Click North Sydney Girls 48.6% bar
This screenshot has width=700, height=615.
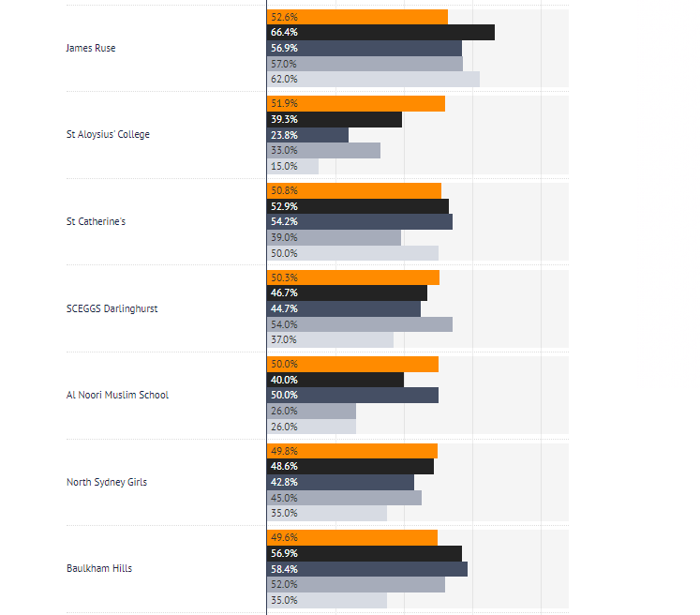pos(350,466)
